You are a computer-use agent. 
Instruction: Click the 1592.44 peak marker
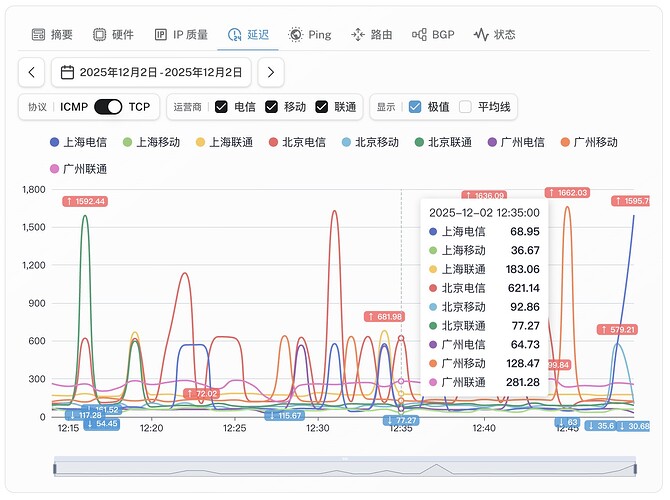tap(85, 201)
